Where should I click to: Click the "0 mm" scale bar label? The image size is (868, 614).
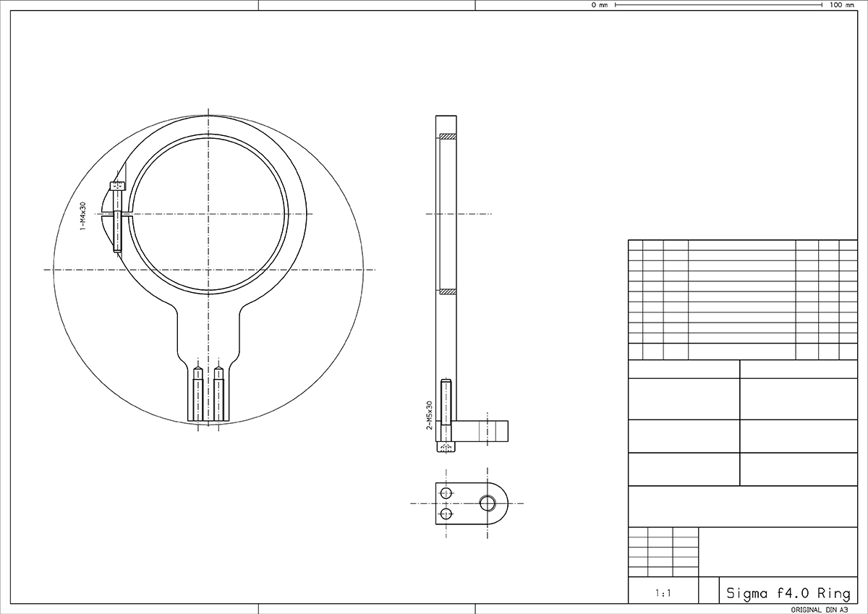[x=599, y=5]
